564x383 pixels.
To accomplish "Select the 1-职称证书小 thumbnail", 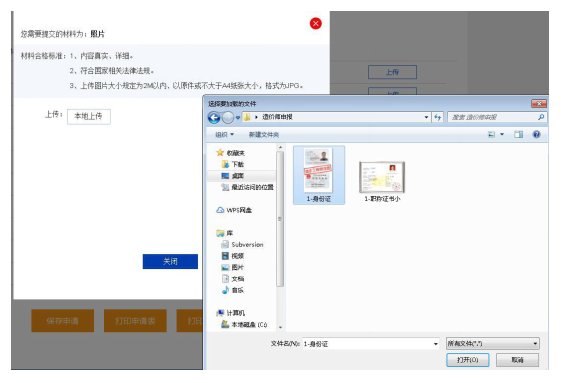I will coord(382,182).
